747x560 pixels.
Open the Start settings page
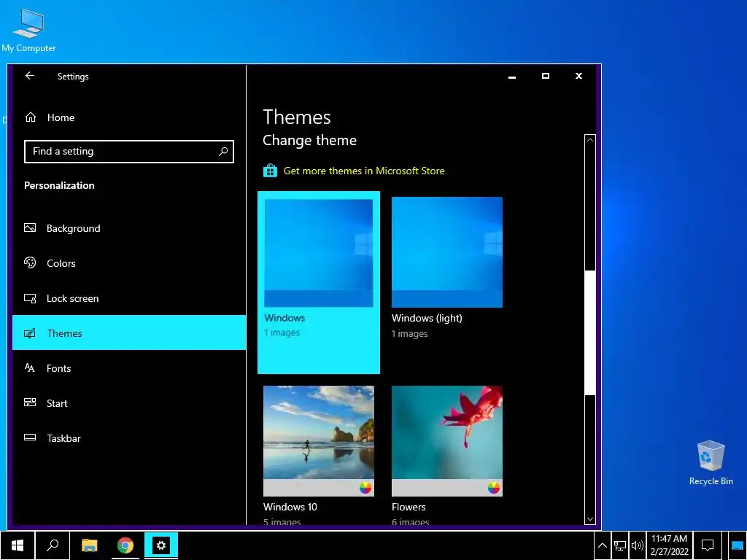tap(128, 403)
